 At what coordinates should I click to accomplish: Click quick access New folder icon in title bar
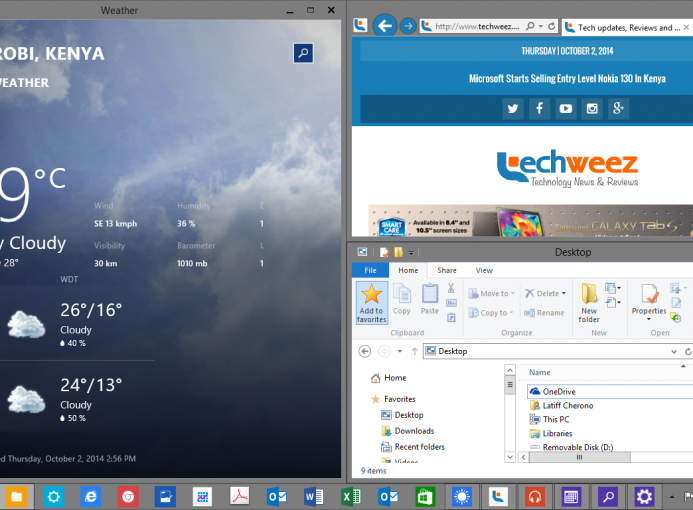click(x=399, y=252)
